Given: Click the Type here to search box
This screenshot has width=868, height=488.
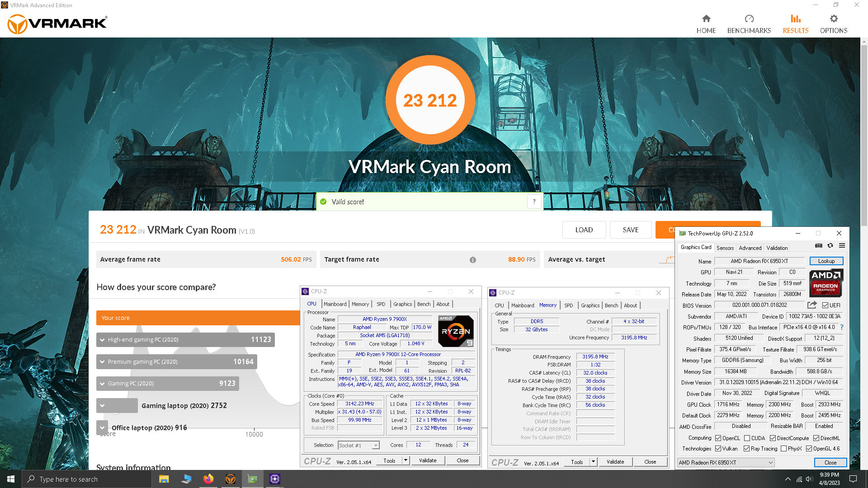Looking at the screenshot, I should 86,479.
